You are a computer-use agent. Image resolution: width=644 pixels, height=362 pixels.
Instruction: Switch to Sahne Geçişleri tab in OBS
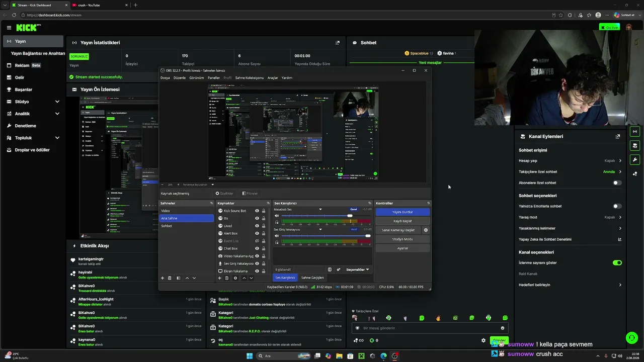312,278
